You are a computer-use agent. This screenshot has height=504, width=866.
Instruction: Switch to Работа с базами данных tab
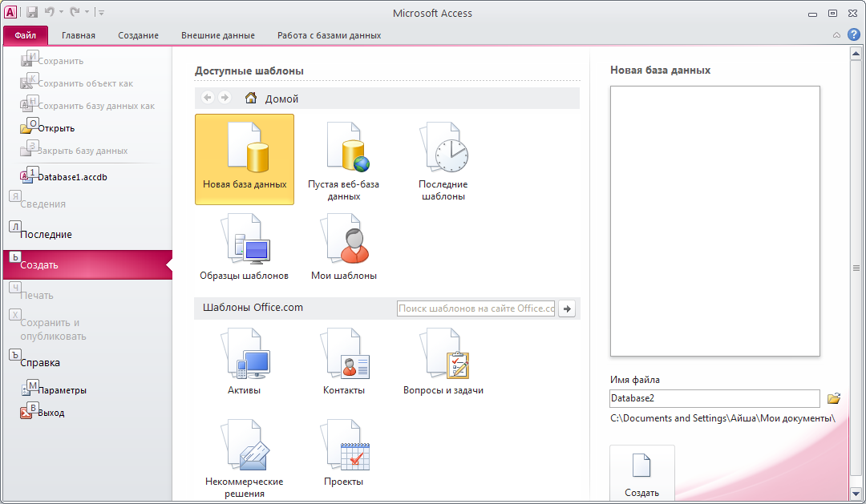tap(330, 35)
